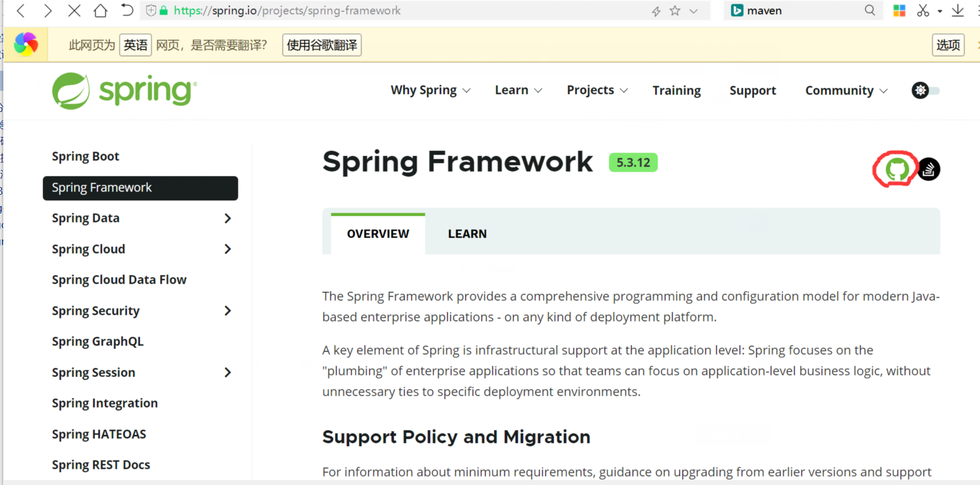Viewport: 980px width, 485px height.
Task: Toggle the dark mode switch
Action: [925, 90]
